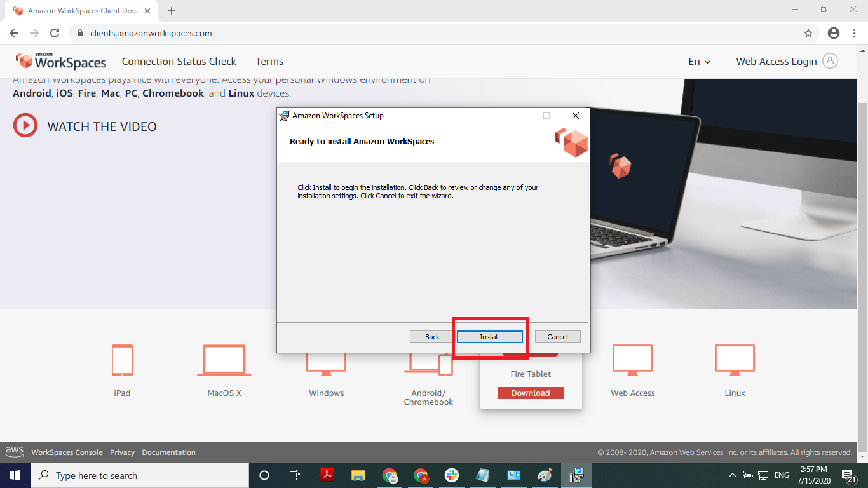Open the Documentation footer link
Image resolution: width=868 pixels, height=488 pixels.
click(168, 452)
